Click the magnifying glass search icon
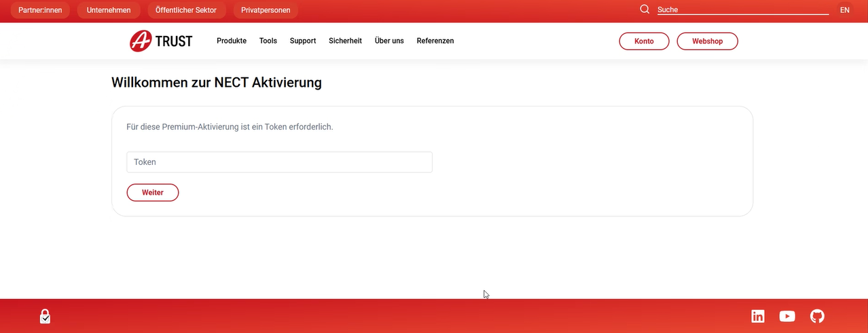Image resolution: width=868 pixels, height=333 pixels. click(x=645, y=9)
